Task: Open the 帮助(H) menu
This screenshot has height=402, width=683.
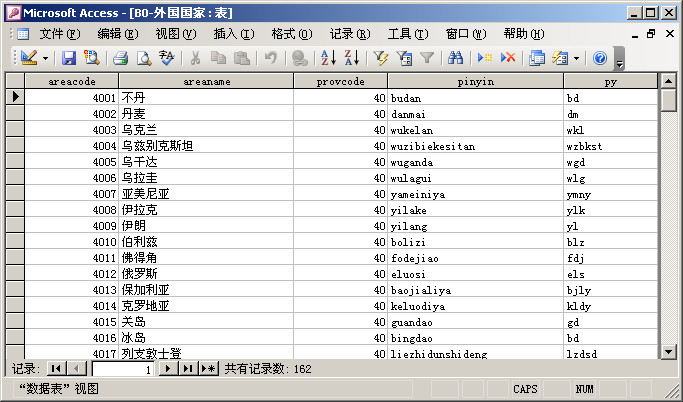Action: coord(524,34)
